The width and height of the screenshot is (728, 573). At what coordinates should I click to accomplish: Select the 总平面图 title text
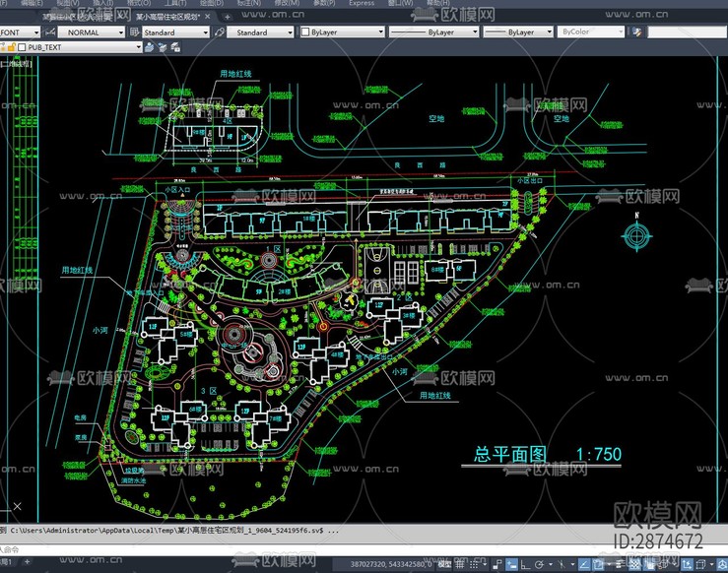(x=510, y=454)
